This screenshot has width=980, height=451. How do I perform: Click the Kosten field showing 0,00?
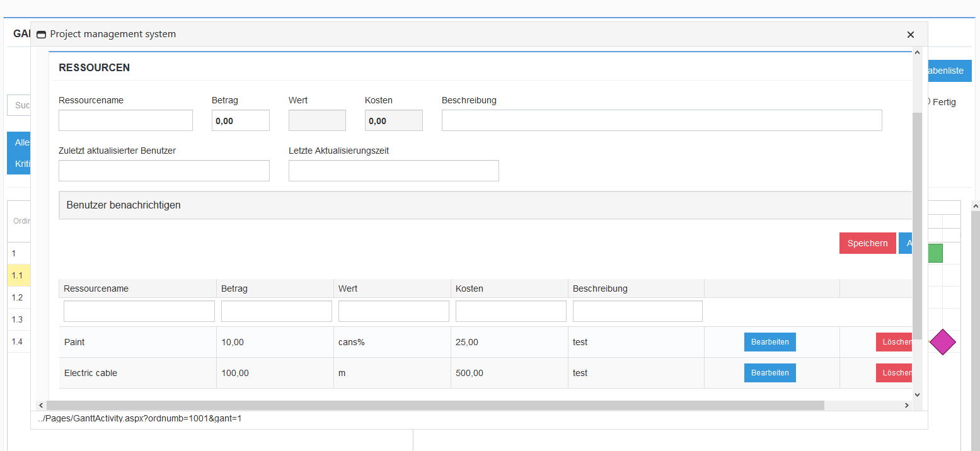click(394, 120)
